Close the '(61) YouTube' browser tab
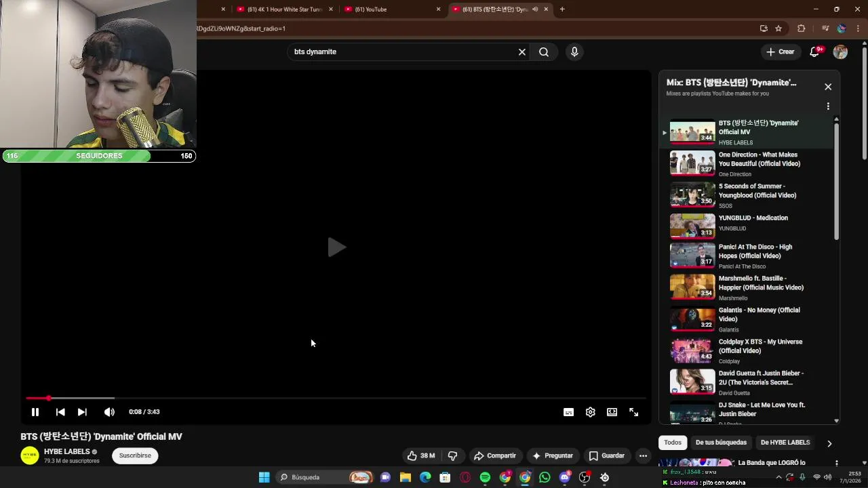Viewport: 868px width, 488px height. (438, 9)
